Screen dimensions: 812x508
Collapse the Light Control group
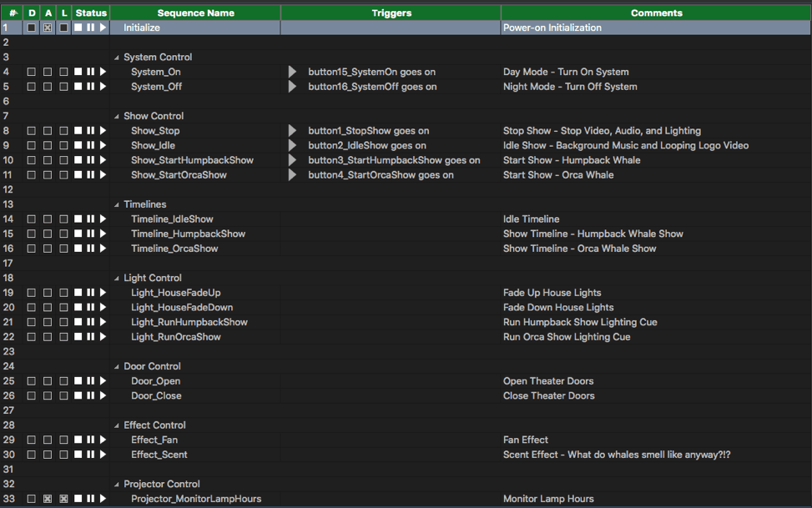[117, 278]
